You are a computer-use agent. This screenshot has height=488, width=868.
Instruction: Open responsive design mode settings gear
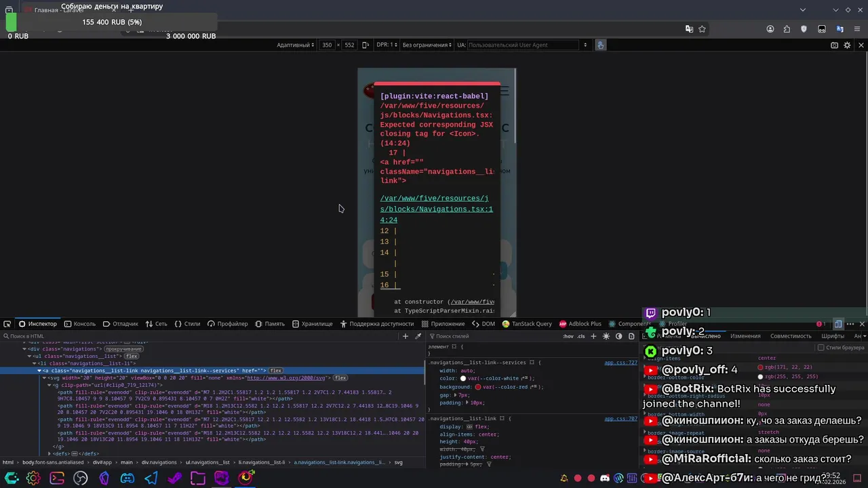(x=847, y=45)
